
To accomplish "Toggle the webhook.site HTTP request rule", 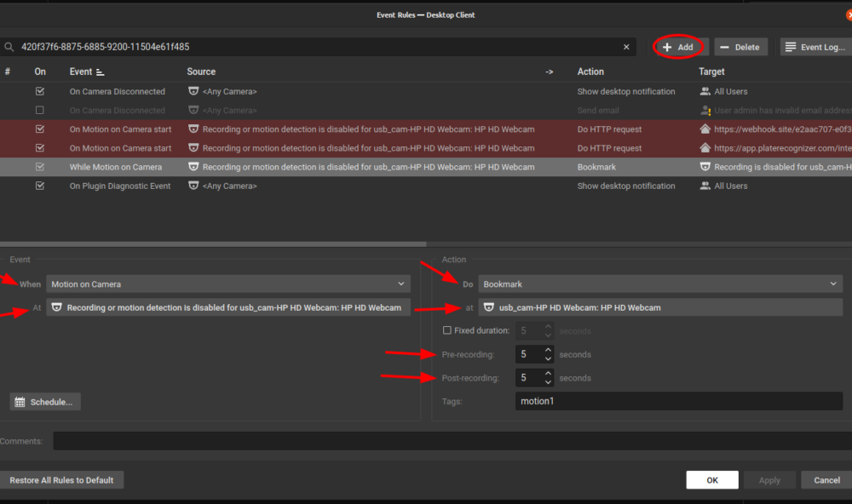I will 40,129.
